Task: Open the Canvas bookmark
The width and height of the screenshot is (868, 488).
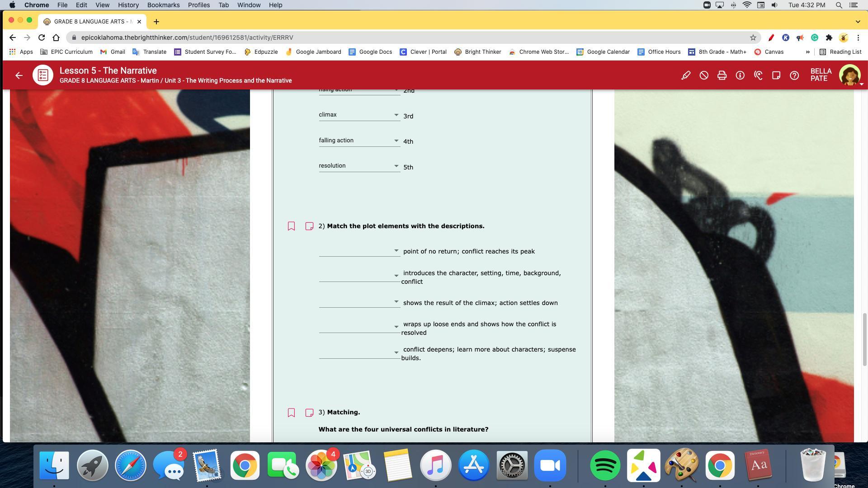Action: tap(769, 52)
